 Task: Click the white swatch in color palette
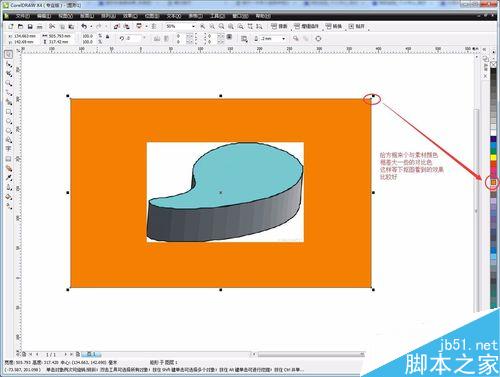click(x=493, y=133)
